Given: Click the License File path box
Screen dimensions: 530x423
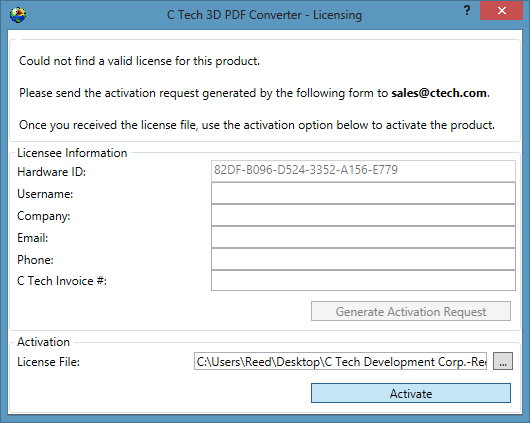Looking at the screenshot, I should [340, 361].
